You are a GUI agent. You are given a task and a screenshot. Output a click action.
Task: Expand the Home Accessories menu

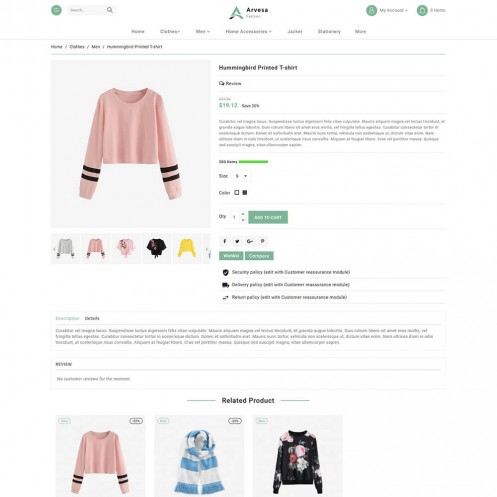point(249,31)
